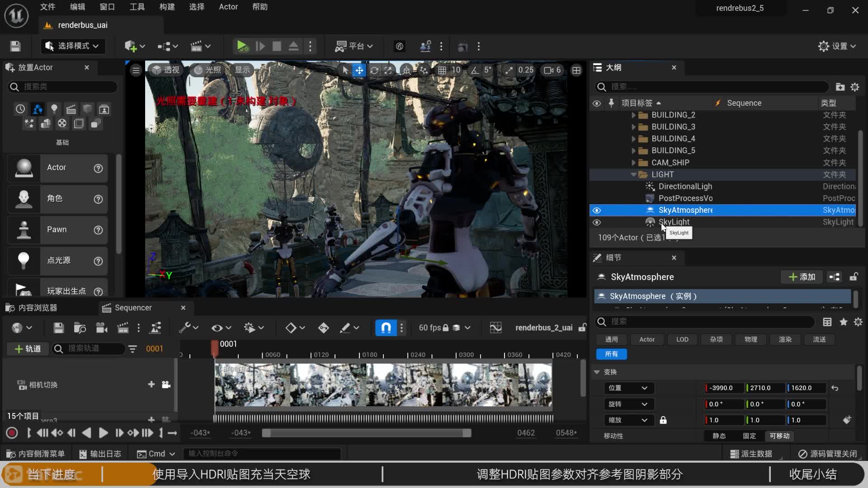Expand the BUILDING_2 folder
868x488 pixels.
633,115
